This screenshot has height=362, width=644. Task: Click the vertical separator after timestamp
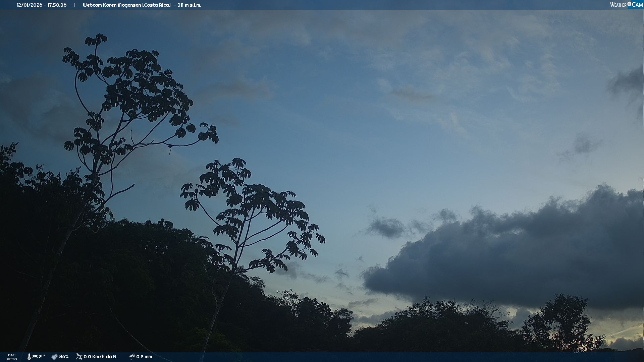tap(74, 5)
